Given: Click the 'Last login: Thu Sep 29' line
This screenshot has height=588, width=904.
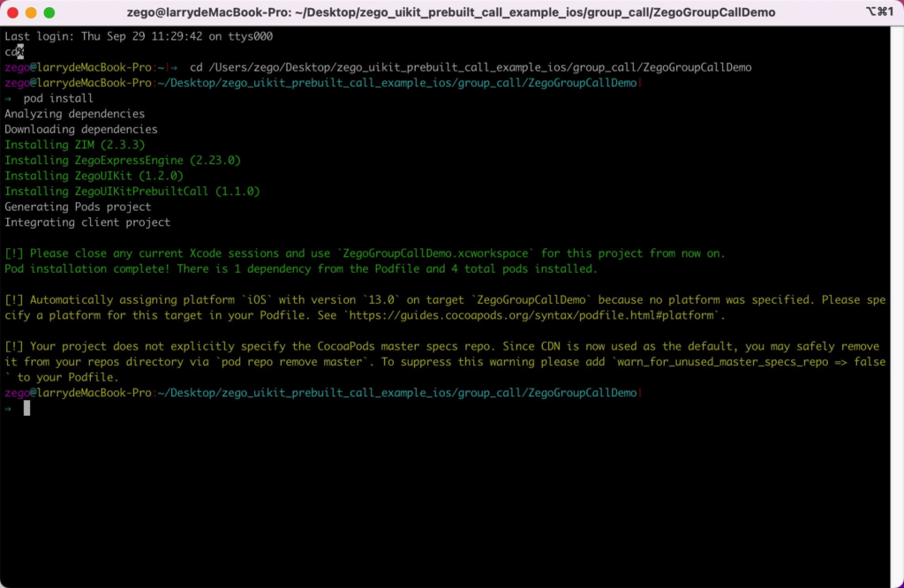Looking at the screenshot, I should (139, 36).
